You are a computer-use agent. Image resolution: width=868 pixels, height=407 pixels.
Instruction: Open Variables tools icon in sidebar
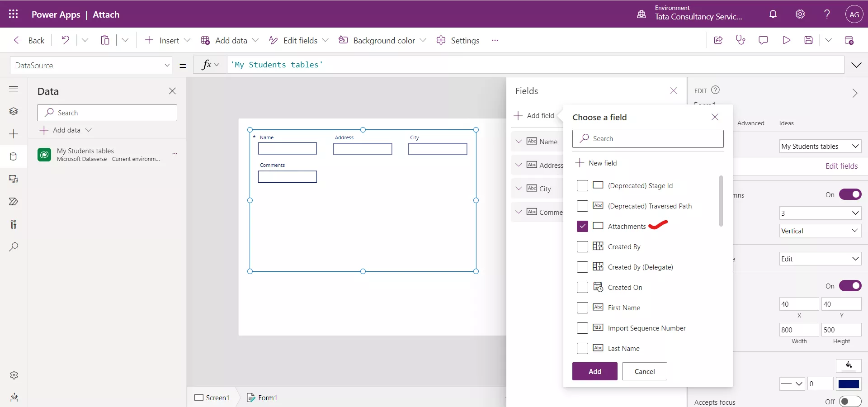14,224
